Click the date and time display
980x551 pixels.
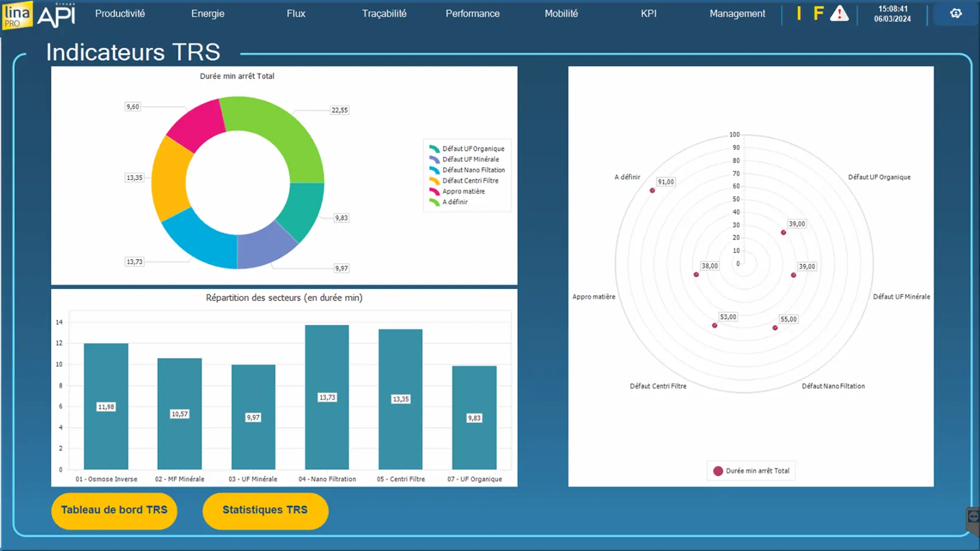coord(892,14)
